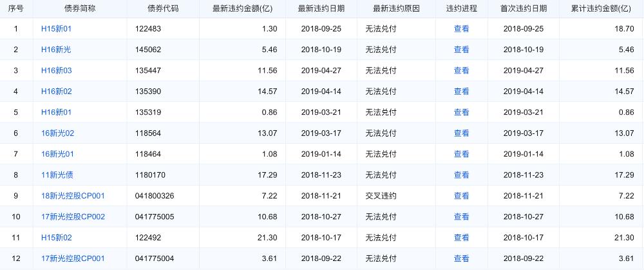Click 查看 in the H16新光 row
This screenshot has height=270, width=644.
coord(461,50)
